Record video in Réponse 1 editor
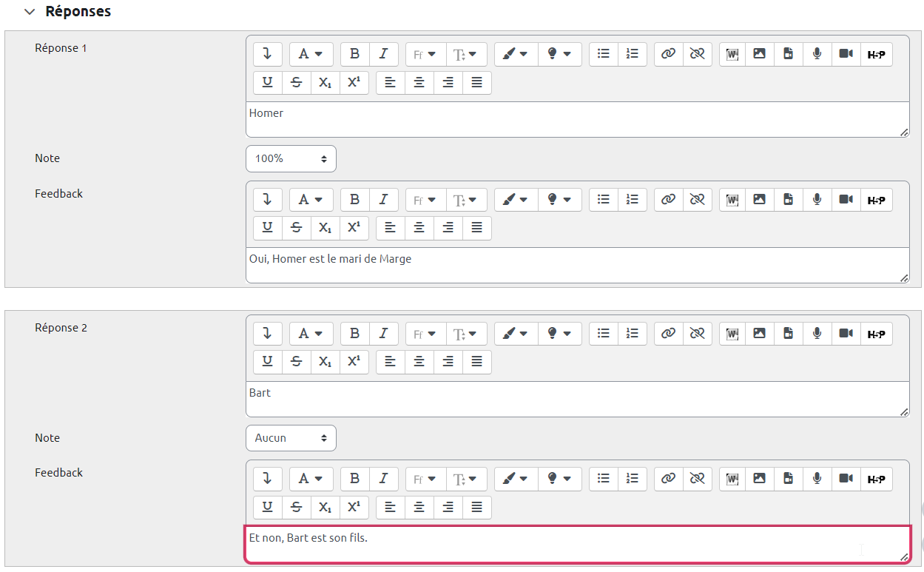924x572 pixels. tap(846, 54)
